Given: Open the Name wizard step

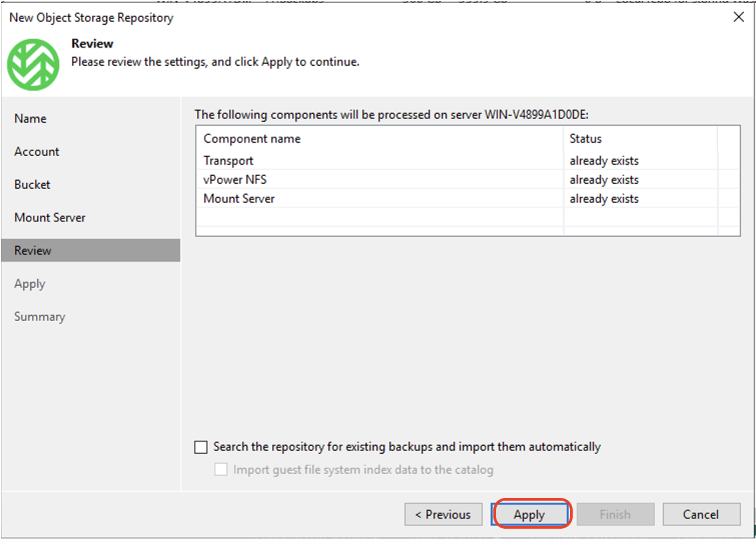Looking at the screenshot, I should click(x=30, y=119).
